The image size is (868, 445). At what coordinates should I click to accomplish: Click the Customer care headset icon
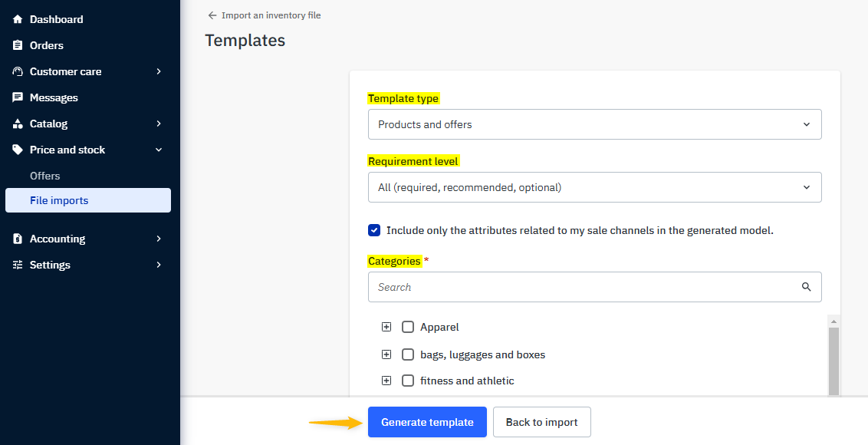click(18, 71)
